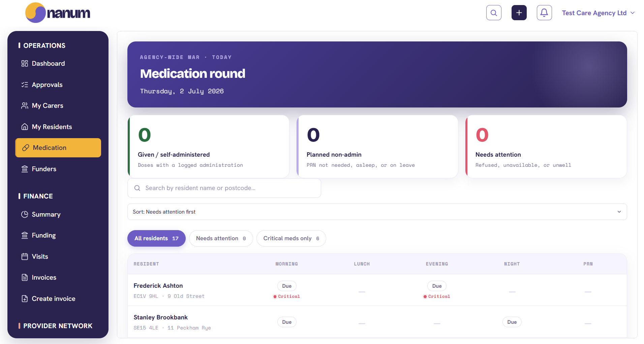The image size is (644, 344).
Task: Click the Approvals checklist icon
Action: tap(25, 85)
